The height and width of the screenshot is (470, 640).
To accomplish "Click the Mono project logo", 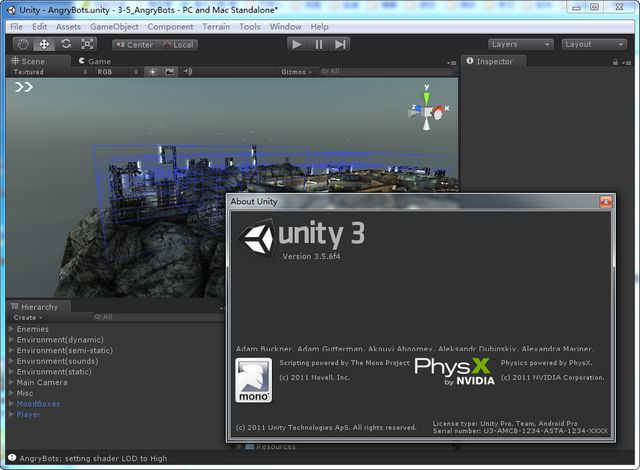I will click(x=253, y=380).
